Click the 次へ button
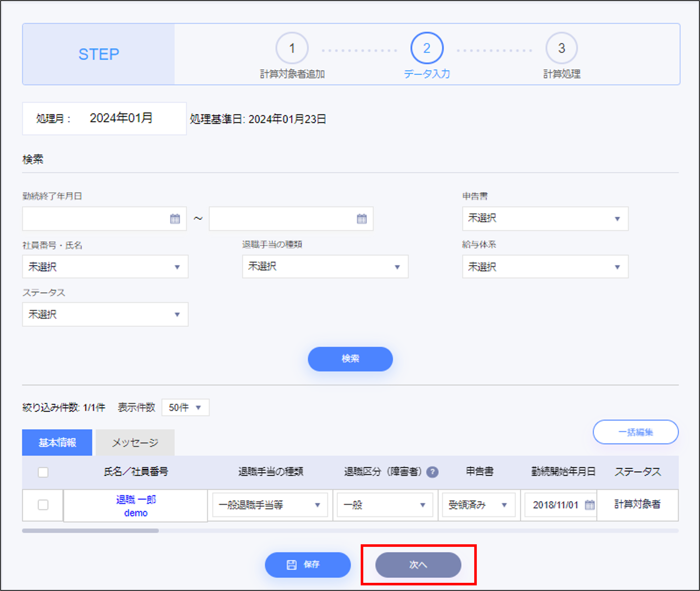The height and width of the screenshot is (591, 700). 418,564
